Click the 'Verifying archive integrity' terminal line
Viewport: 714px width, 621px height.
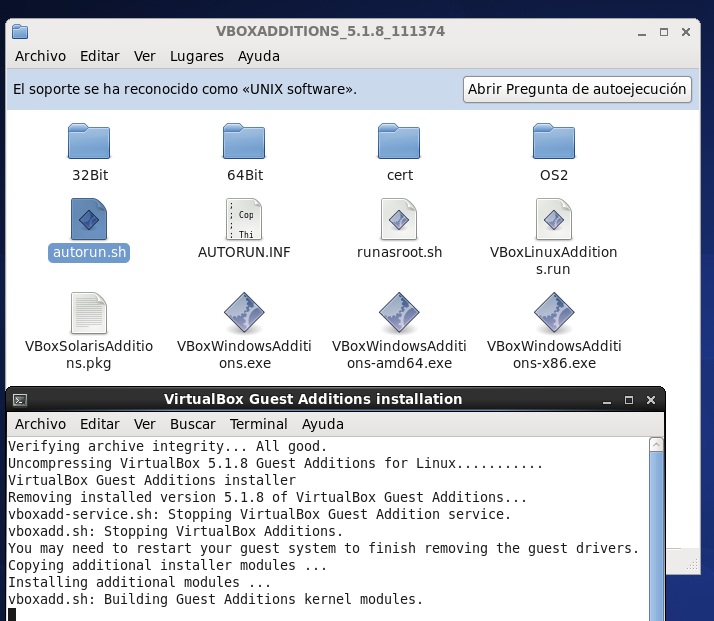pyautogui.click(x=168, y=446)
